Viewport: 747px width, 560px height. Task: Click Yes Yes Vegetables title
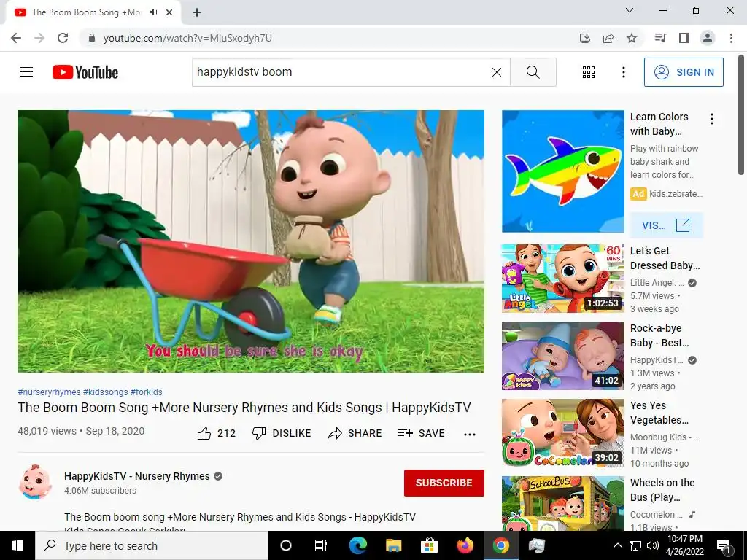tap(659, 413)
